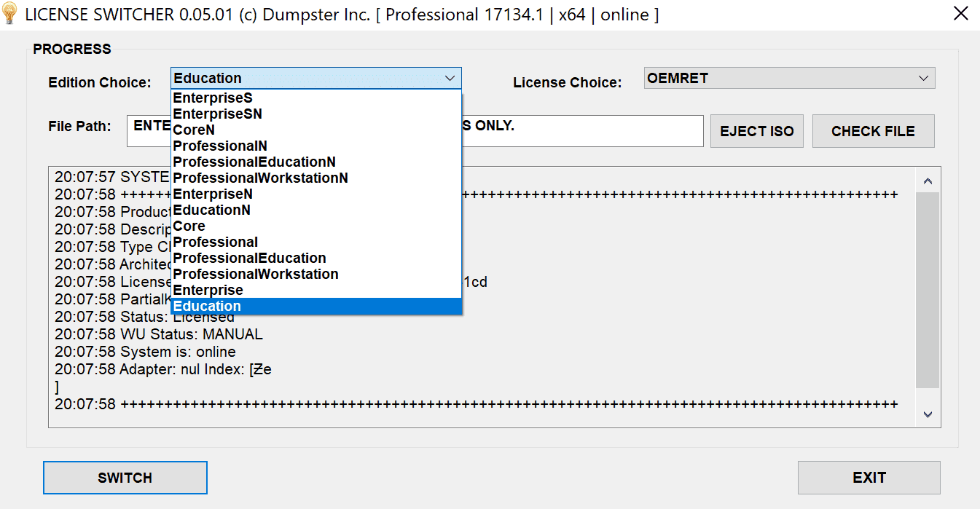Select ProfessionalEducation from the edition list
980x509 pixels.
click(248, 258)
